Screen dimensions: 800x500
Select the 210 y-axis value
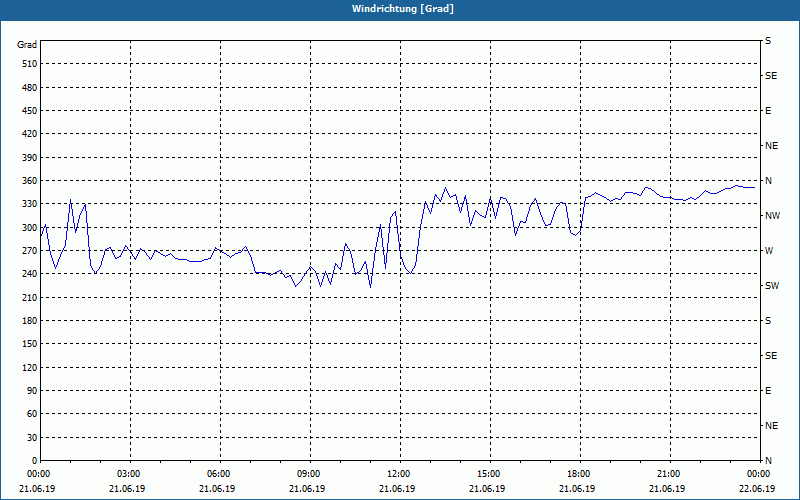point(30,297)
